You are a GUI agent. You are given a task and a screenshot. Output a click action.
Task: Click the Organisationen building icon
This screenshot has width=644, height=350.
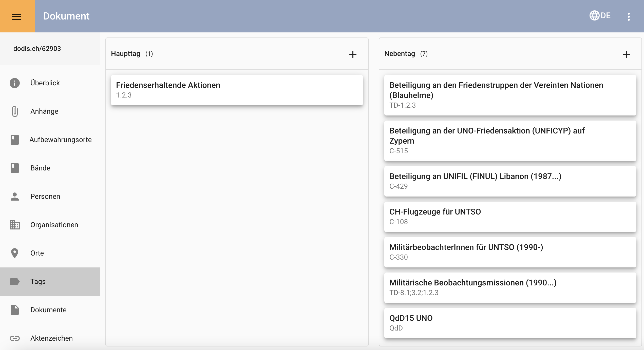click(15, 225)
